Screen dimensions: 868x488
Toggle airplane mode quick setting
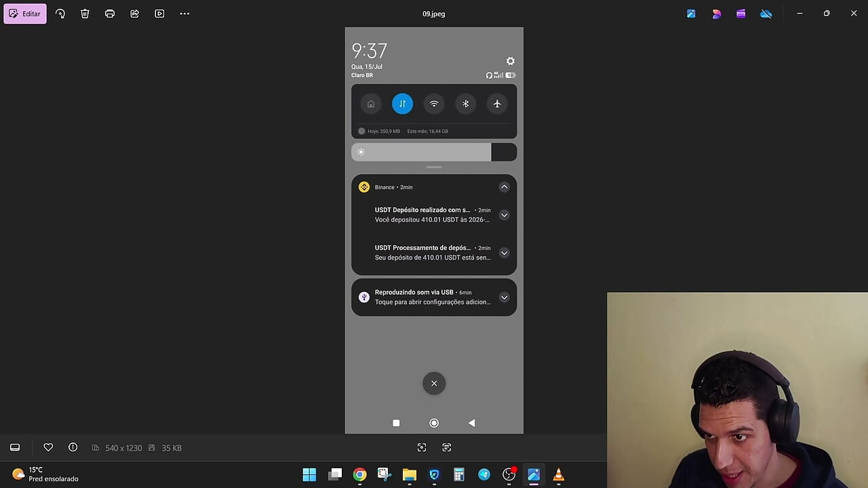497,104
